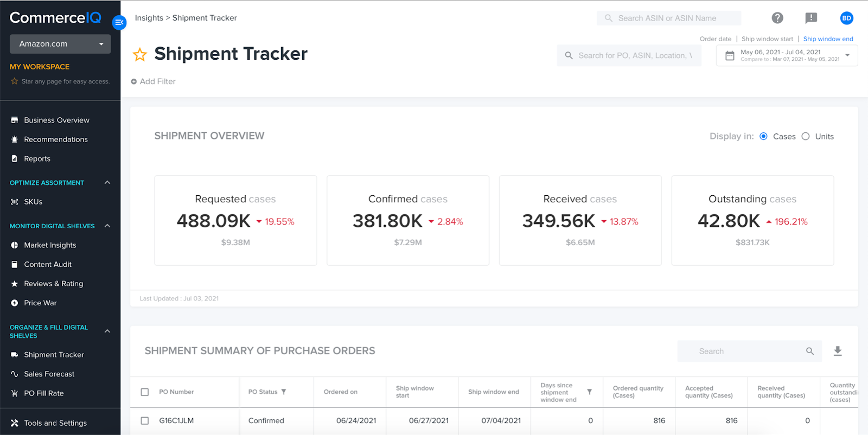Click the Shipment Tracker truck icon
The width and height of the screenshot is (868, 435).
15,355
